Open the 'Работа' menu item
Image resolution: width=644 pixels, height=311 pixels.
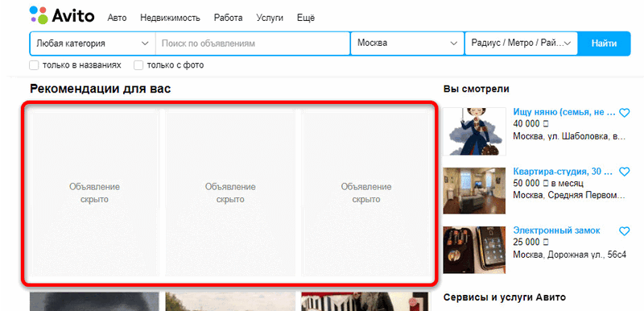(228, 18)
